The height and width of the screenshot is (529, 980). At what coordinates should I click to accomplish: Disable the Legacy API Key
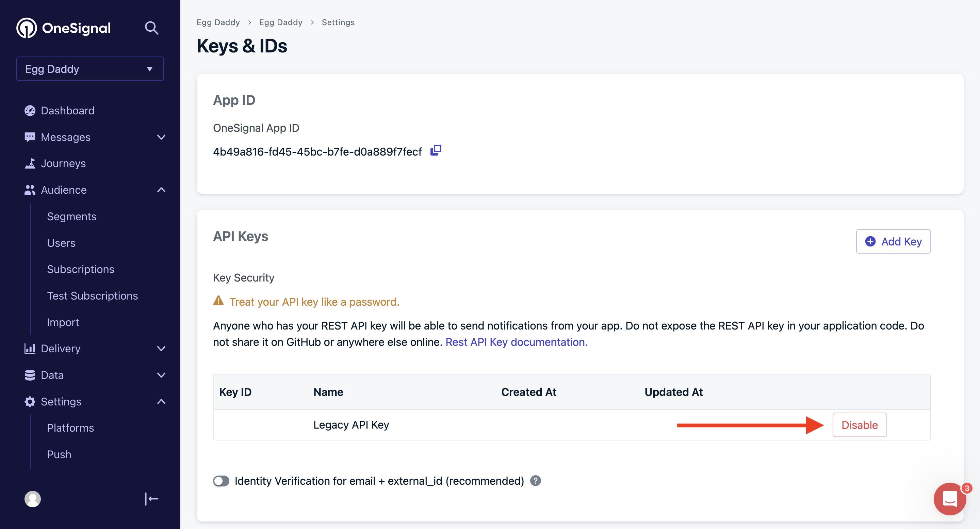tap(860, 425)
